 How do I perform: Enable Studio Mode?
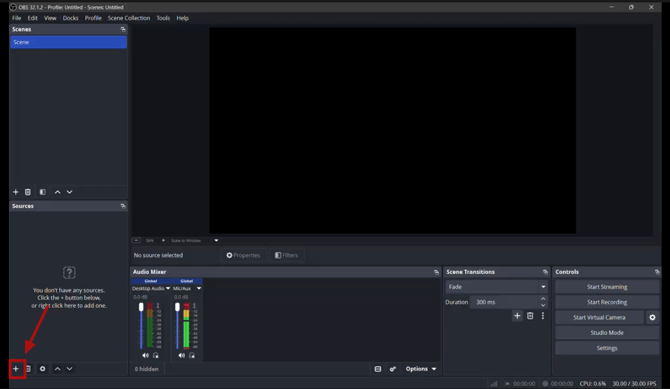click(x=607, y=333)
